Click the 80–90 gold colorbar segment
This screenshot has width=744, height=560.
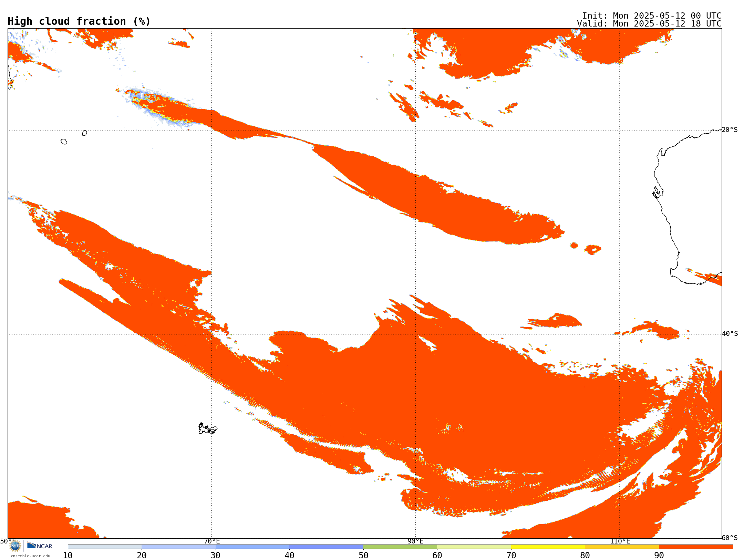pos(622,547)
